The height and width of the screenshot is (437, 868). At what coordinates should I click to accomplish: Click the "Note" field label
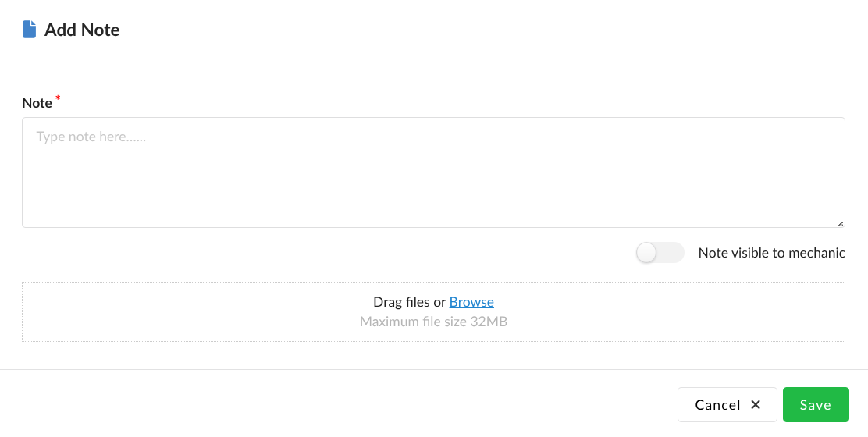click(37, 103)
